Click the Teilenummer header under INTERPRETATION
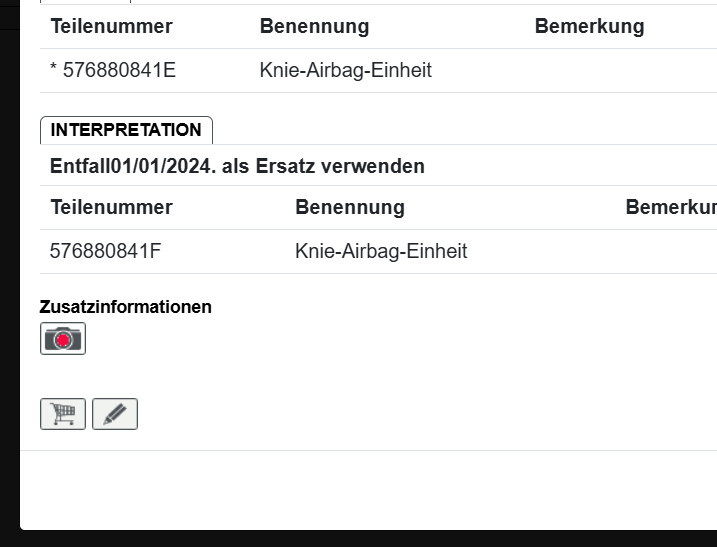 (x=111, y=207)
